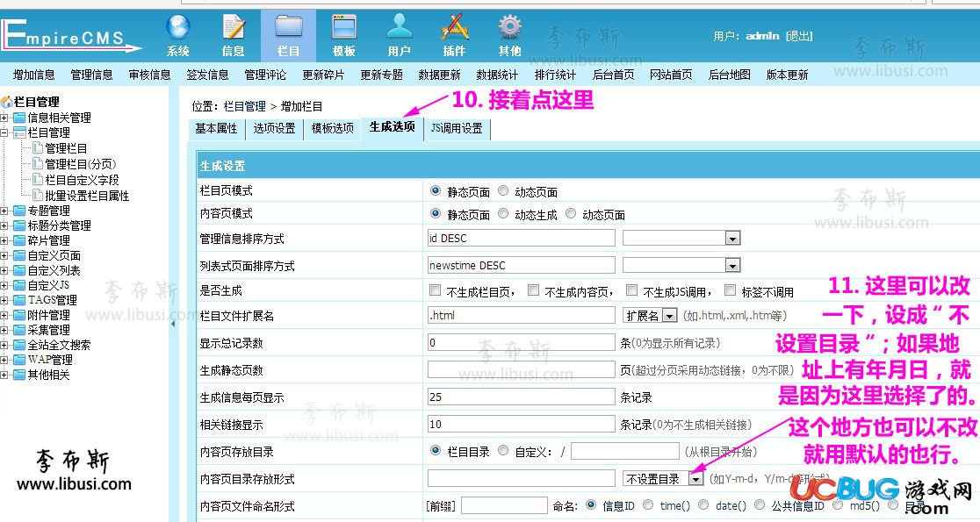The image size is (980, 522).
Task: Select the 栏目 folder icon
Action: coord(289,28)
